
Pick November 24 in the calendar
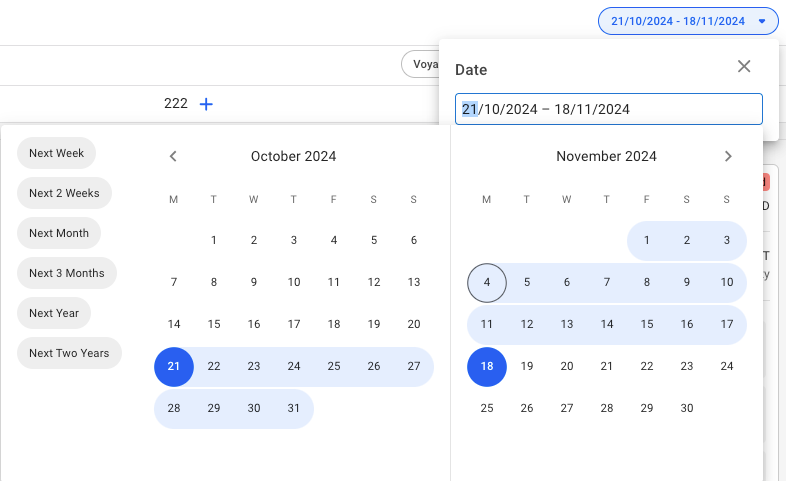tap(727, 367)
